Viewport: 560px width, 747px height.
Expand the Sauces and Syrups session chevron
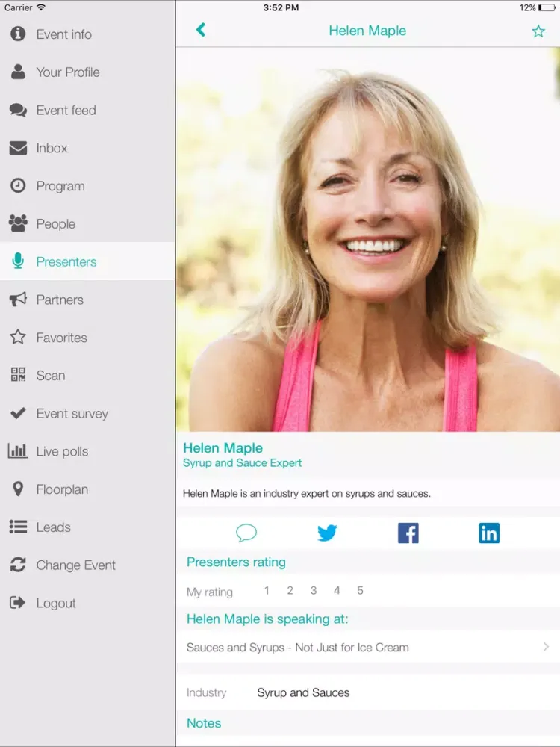pos(546,647)
